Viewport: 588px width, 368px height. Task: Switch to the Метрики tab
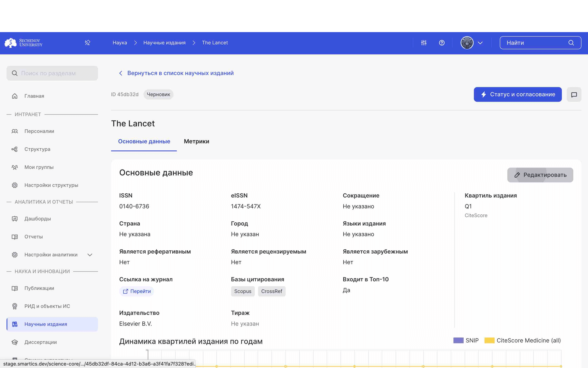point(196,141)
